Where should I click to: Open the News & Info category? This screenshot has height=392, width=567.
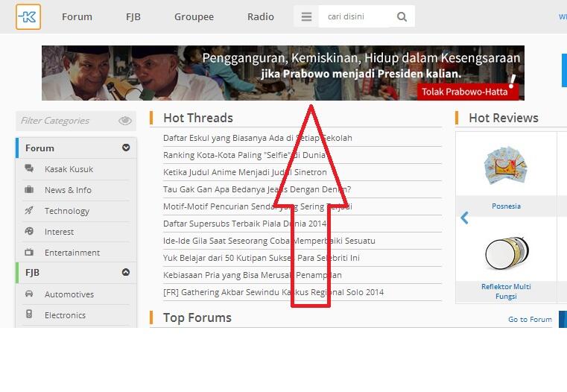(68, 190)
